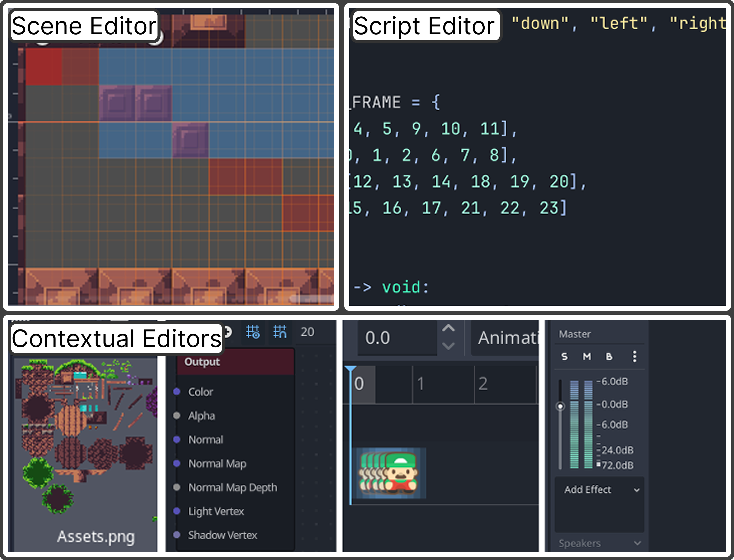Click the Light Vertex port dot

[177, 511]
